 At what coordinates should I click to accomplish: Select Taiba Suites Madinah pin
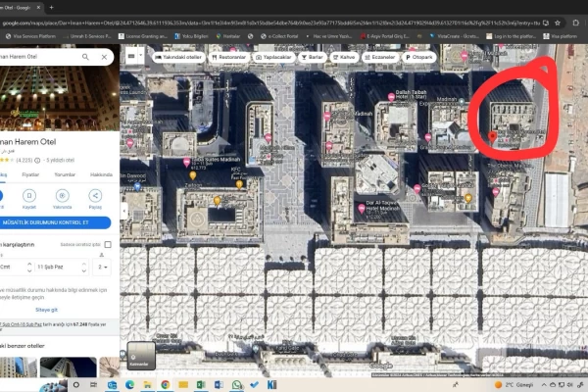(x=186, y=163)
